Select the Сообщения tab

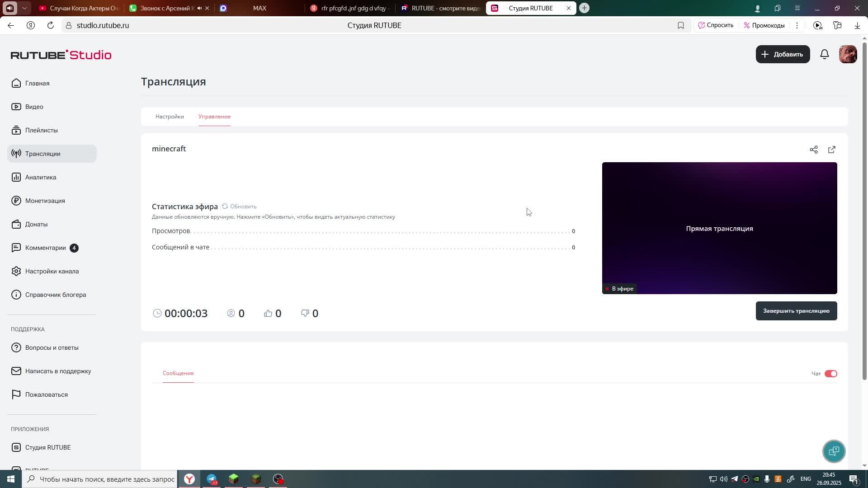[178, 373]
